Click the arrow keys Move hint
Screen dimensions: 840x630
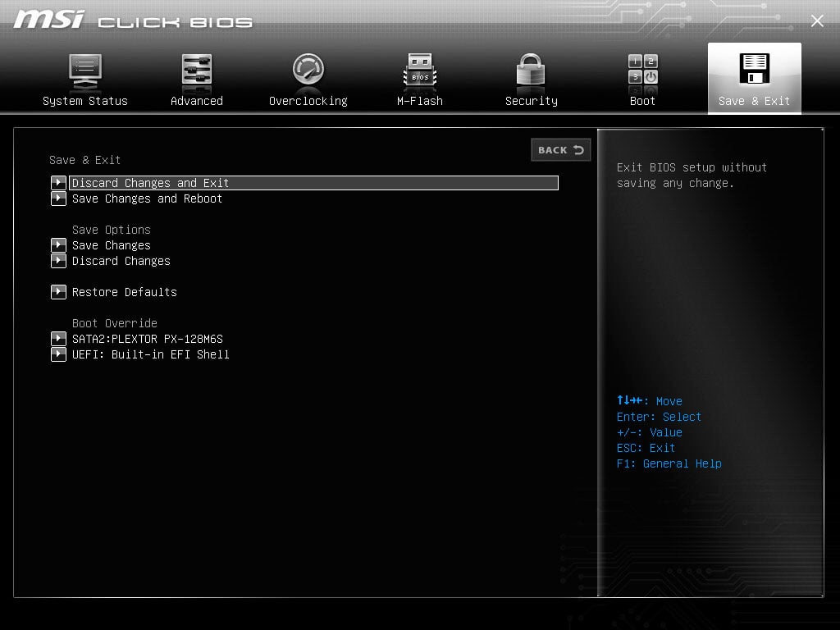(x=650, y=400)
